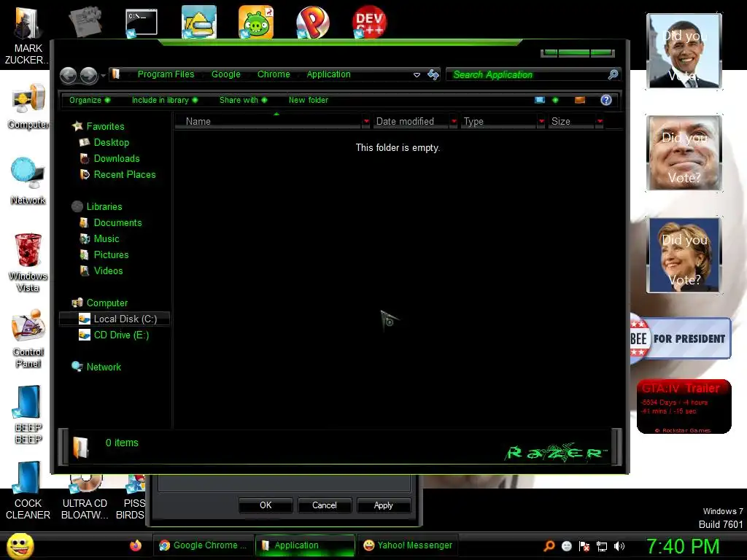Refresh the Application folder view

(x=433, y=74)
